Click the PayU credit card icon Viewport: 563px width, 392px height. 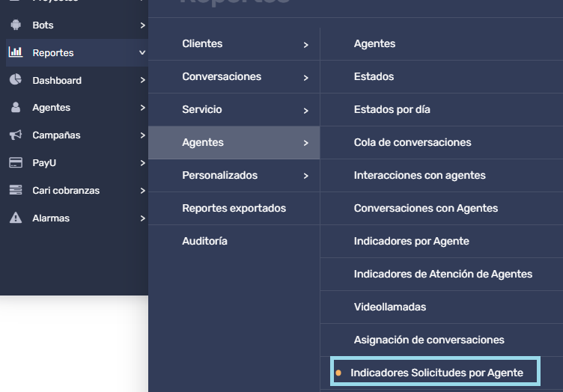click(16, 162)
